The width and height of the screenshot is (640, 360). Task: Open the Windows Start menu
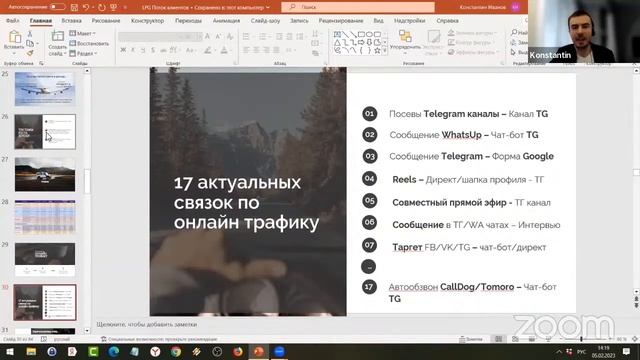(x=10, y=351)
